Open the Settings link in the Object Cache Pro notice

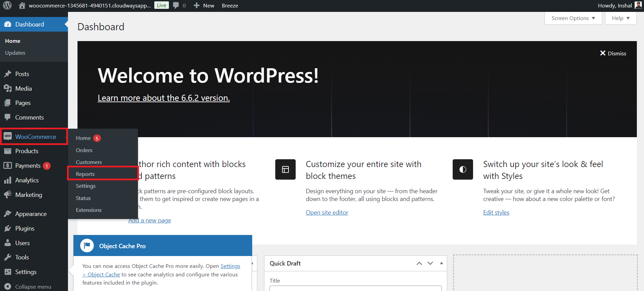pyautogui.click(x=230, y=266)
